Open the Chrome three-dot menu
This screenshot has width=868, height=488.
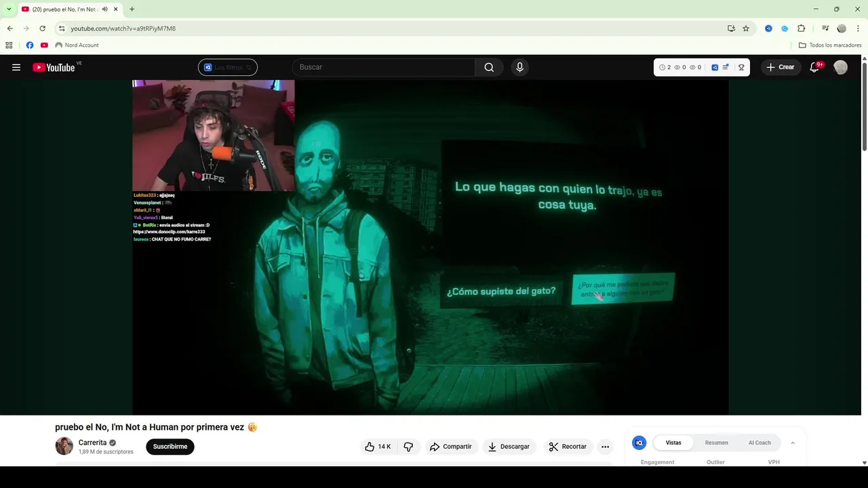tap(858, 28)
